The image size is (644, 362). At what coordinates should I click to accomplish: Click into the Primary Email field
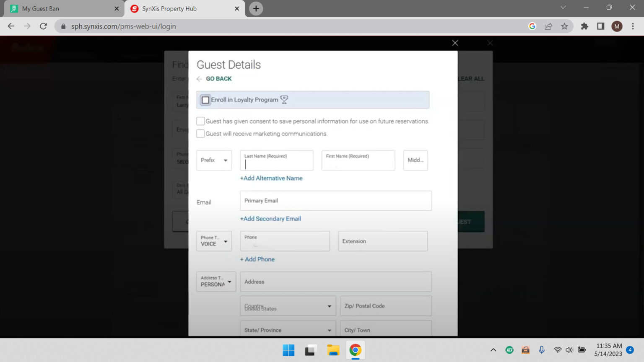click(x=335, y=201)
